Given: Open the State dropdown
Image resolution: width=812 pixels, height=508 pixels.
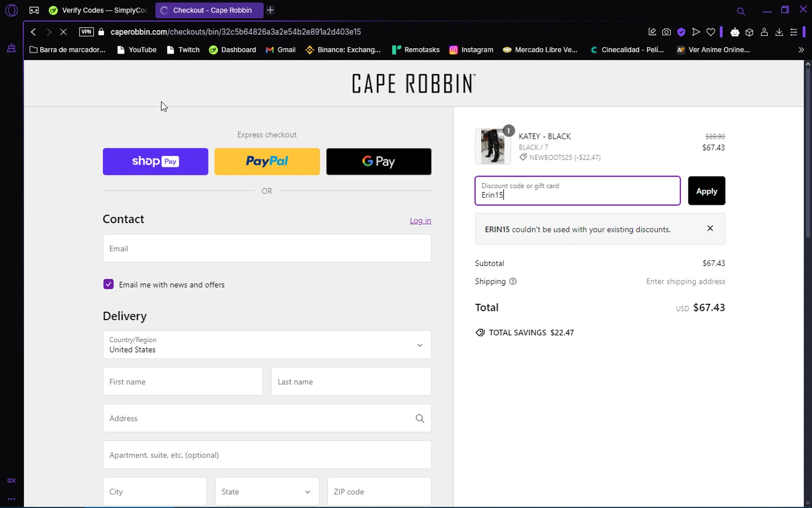Looking at the screenshot, I should click(x=267, y=492).
